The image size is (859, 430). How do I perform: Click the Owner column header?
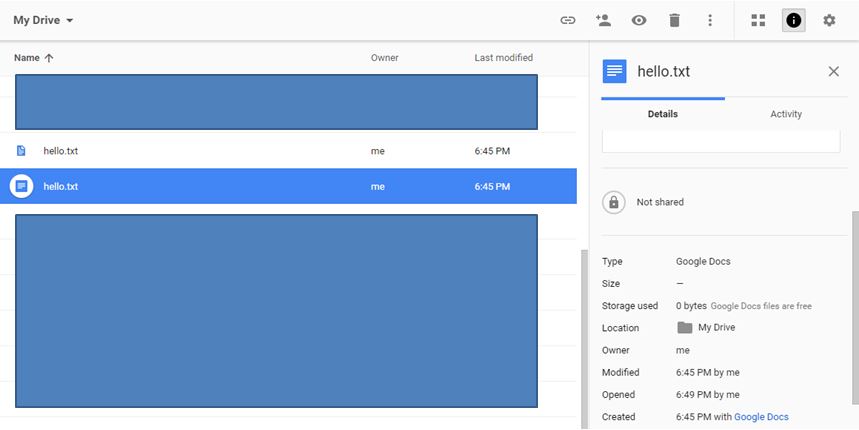(385, 58)
